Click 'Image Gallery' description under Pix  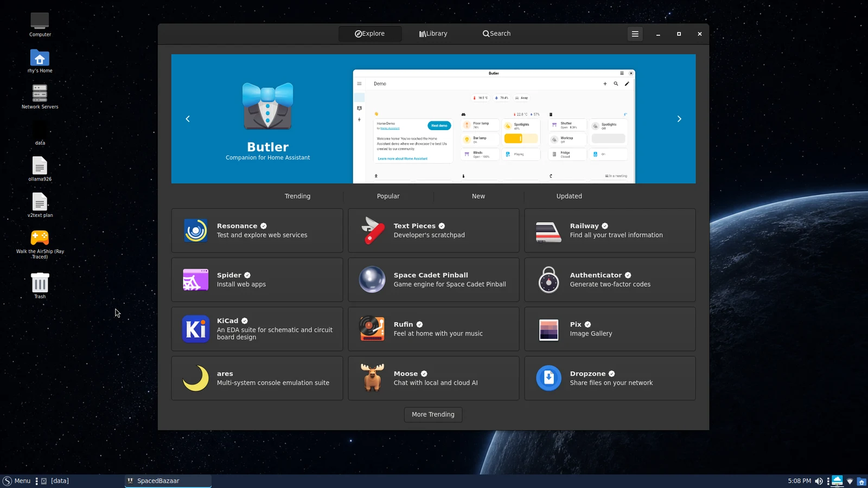[x=591, y=334]
